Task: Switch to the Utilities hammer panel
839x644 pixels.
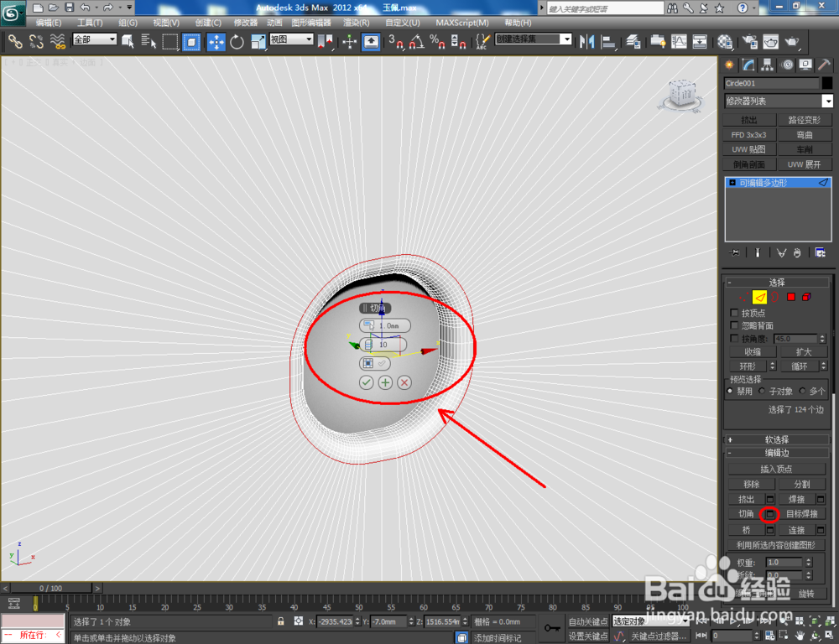Action: tap(825, 65)
